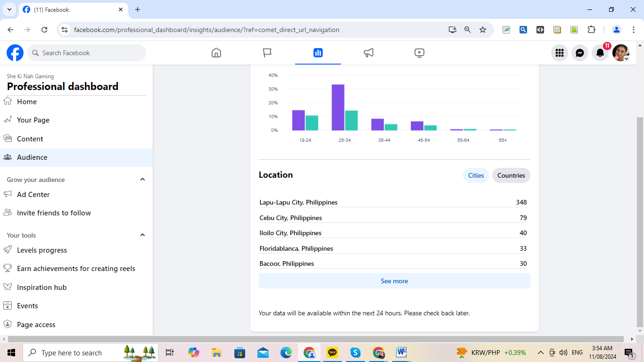
Task: Collapse the Grow your audience section
Action: point(142,180)
